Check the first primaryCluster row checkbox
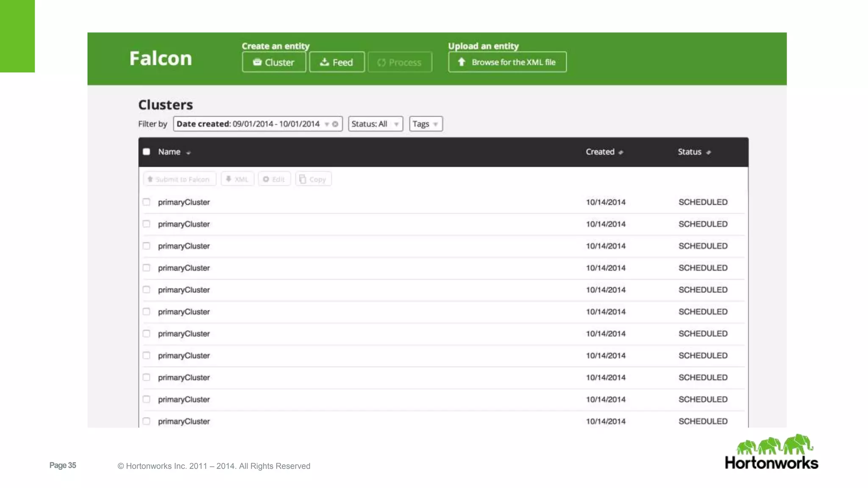 coord(147,202)
